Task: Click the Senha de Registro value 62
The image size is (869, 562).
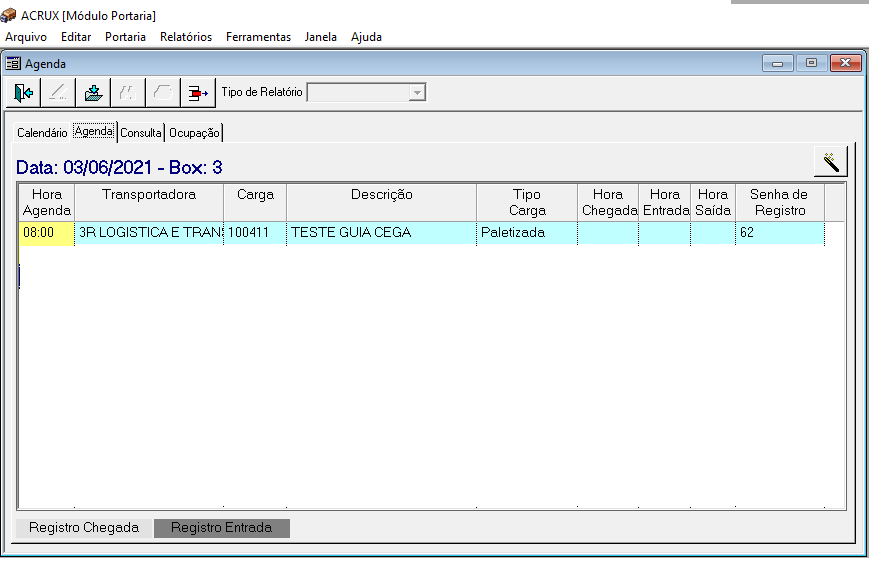Action: (780, 233)
